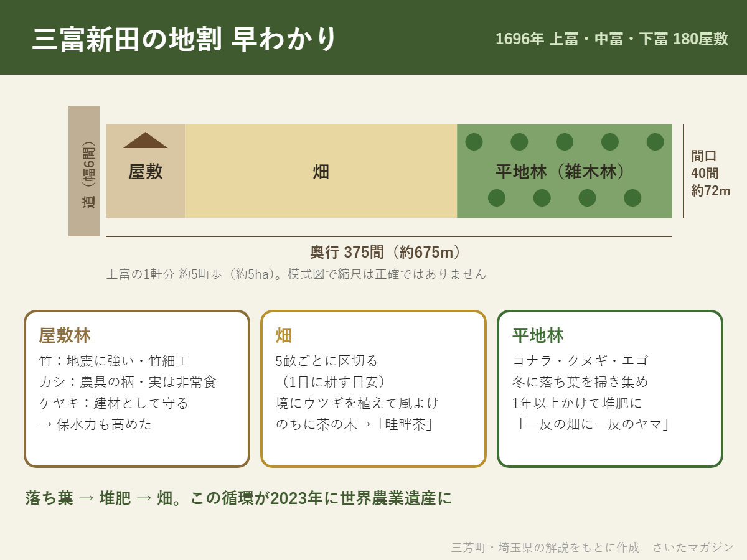Click the line 境にウツギを植えて風よけ
Screen dimensions: 747x560
pos(357,403)
